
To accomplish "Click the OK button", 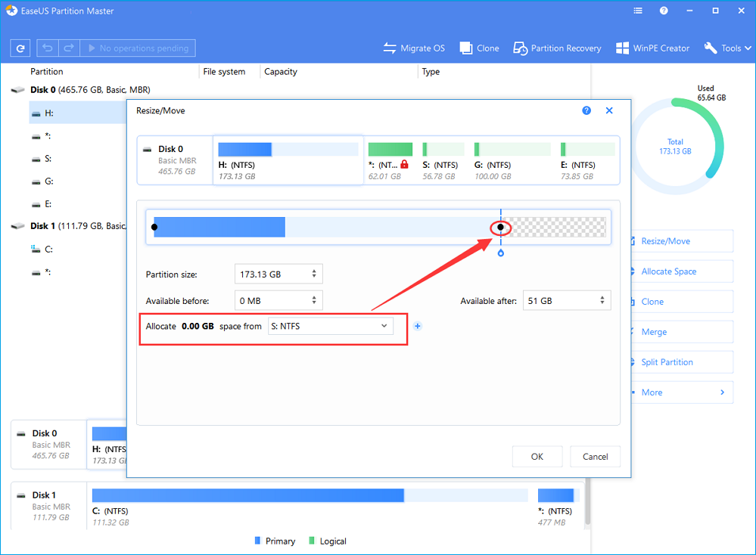I will pos(537,457).
